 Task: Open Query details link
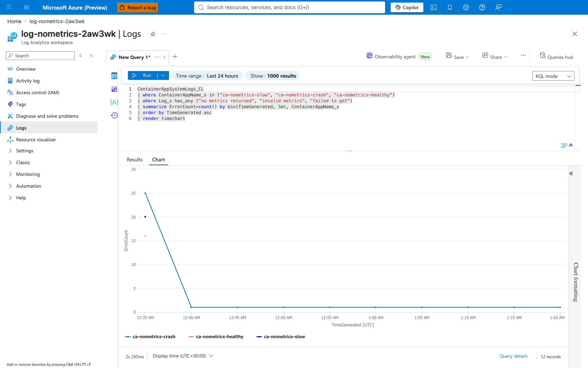[513, 356]
